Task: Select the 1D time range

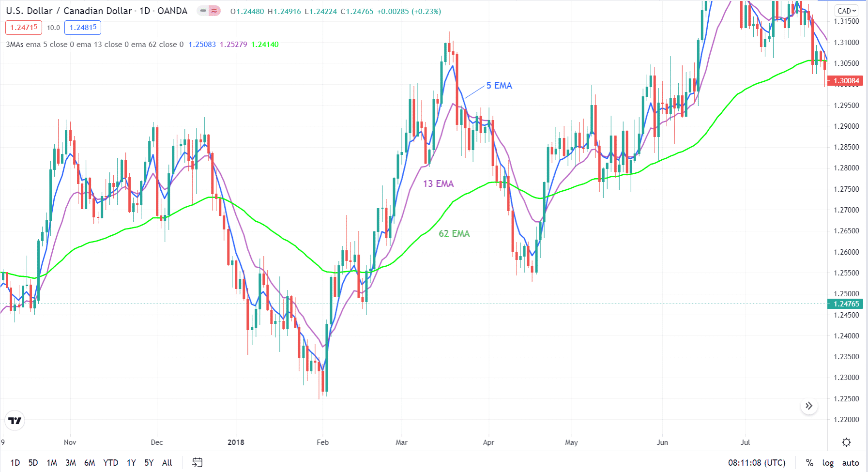Action: point(15,462)
